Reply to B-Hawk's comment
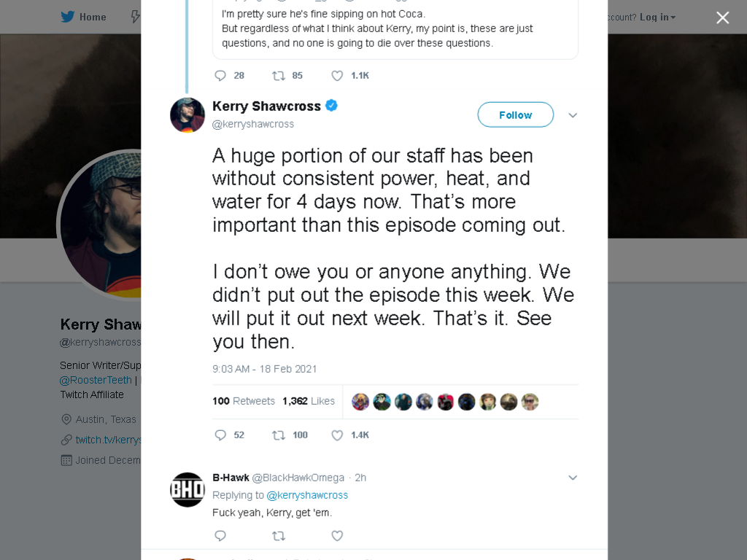747x560 pixels. click(x=220, y=536)
